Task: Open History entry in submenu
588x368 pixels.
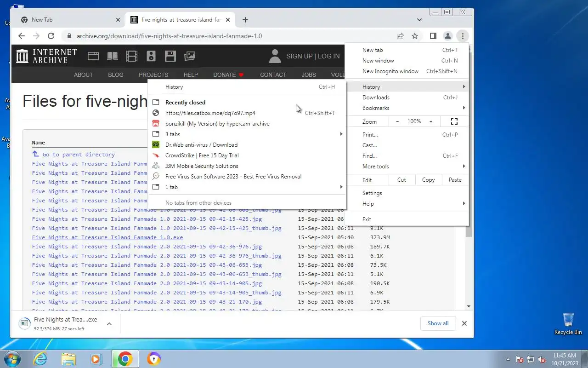Action: pos(248,87)
